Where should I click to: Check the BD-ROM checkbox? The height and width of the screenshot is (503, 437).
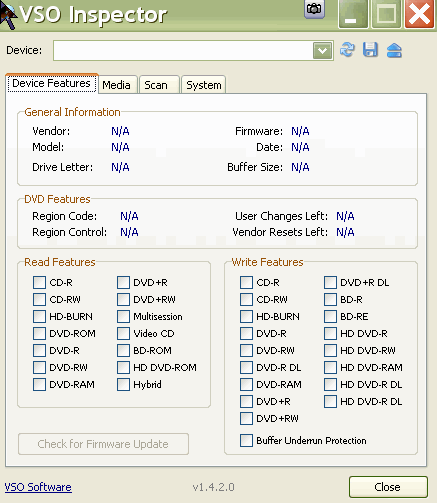click(123, 350)
